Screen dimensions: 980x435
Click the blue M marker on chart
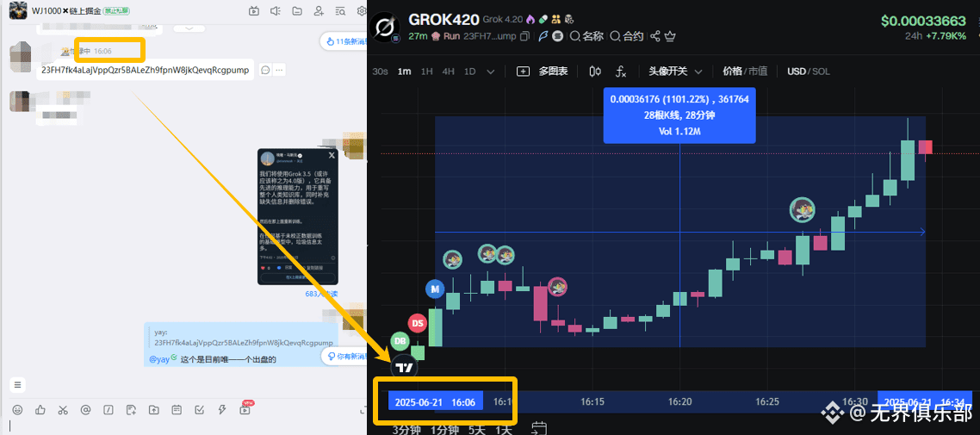[434, 289]
